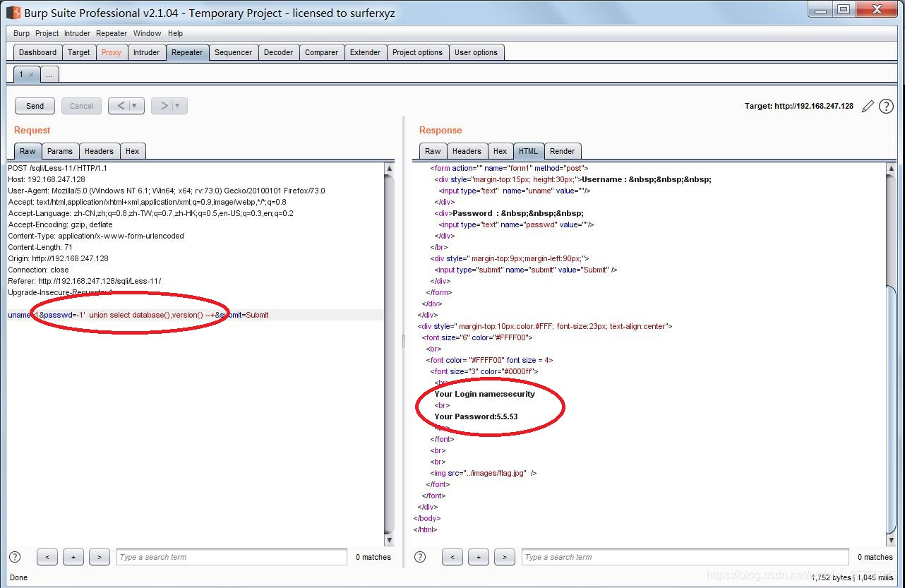This screenshot has height=588, width=905.
Task: Select the Repeater tool tab
Action: [x=187, y=52]
